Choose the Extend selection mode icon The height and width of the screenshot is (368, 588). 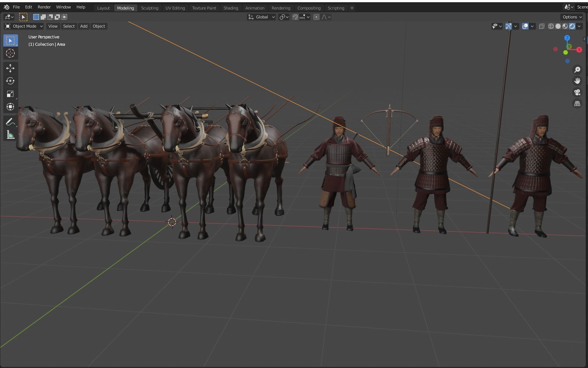pos(43,17)
